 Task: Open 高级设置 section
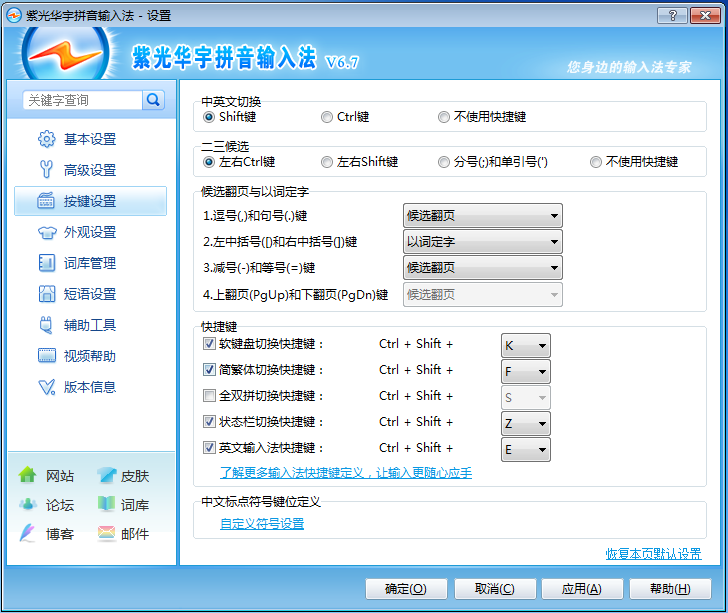91,170
